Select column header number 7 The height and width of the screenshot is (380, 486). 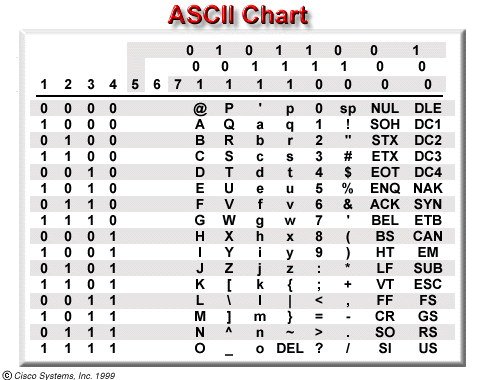tap(178, 84)
